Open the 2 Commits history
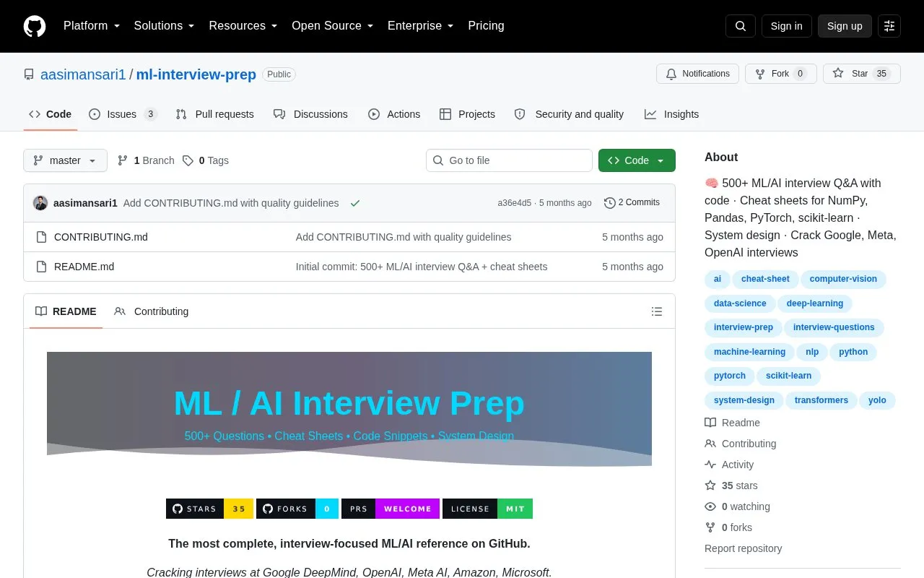The width and height of the screenshot is (924, 578). [632, 203]
